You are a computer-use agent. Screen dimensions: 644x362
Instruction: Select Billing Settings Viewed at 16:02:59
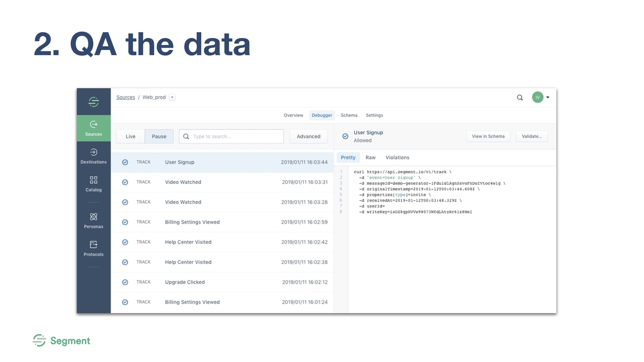192,222
